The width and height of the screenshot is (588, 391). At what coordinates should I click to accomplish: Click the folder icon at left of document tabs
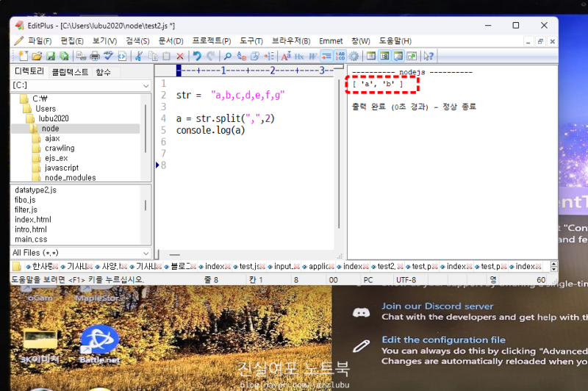click(16, 267)
